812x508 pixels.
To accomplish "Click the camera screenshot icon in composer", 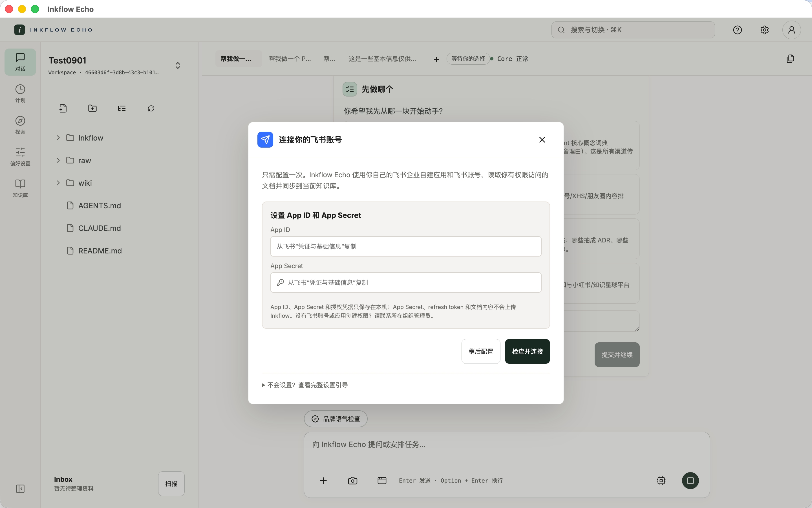I will point(353,480).
